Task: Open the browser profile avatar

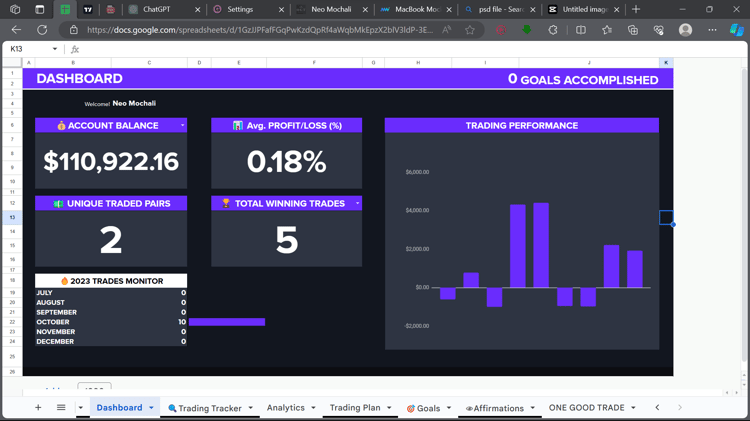Action: click(685, 30)
